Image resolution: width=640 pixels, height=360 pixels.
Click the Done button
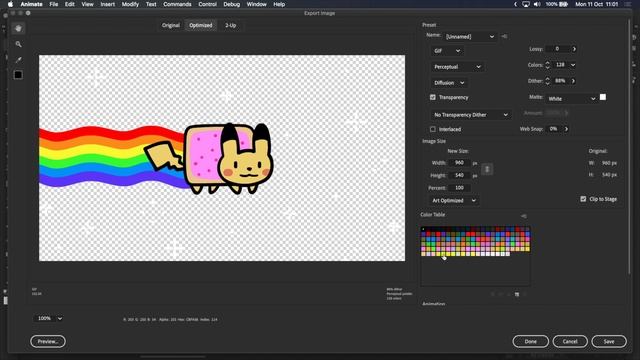[x=531, y=341]
